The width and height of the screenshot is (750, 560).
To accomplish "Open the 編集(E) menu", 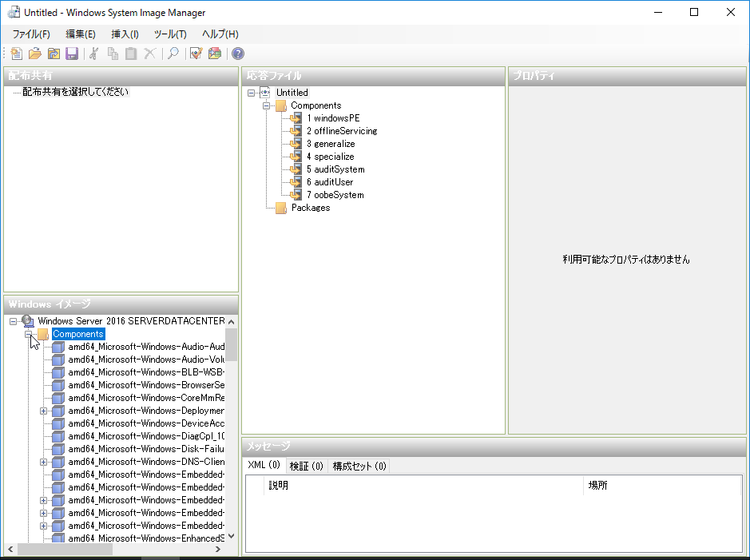I will 81,34.
